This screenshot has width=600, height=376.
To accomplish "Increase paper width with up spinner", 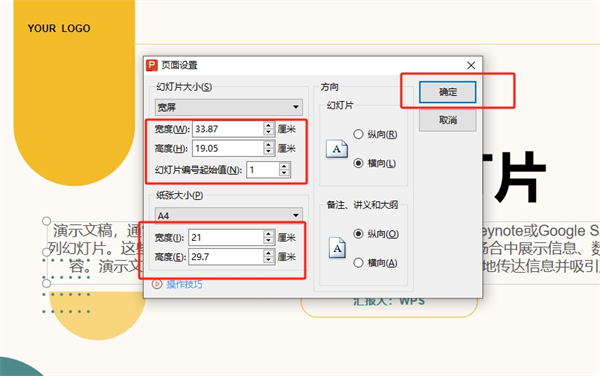I will coord(269,234).
